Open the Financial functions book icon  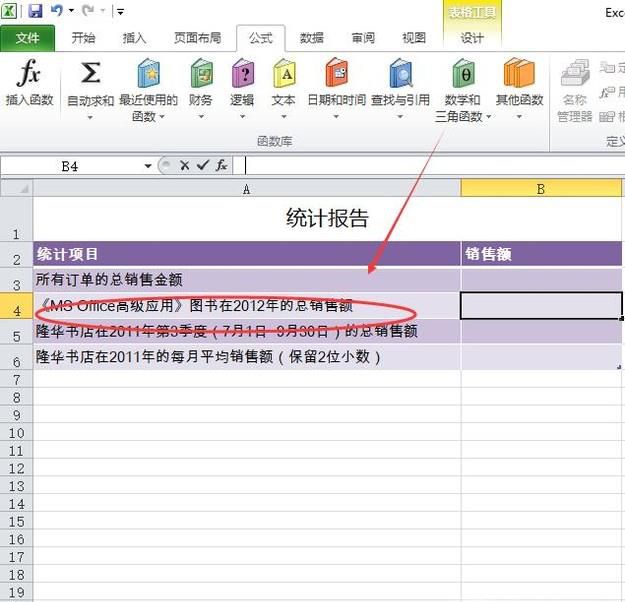pyautogui.click(x=201, y=73)
